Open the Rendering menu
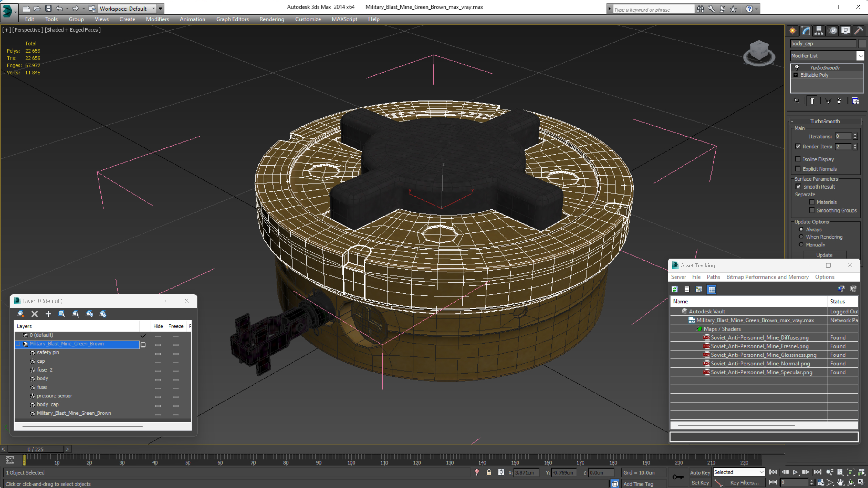This screenshot has width=868, height=488. 272,19
